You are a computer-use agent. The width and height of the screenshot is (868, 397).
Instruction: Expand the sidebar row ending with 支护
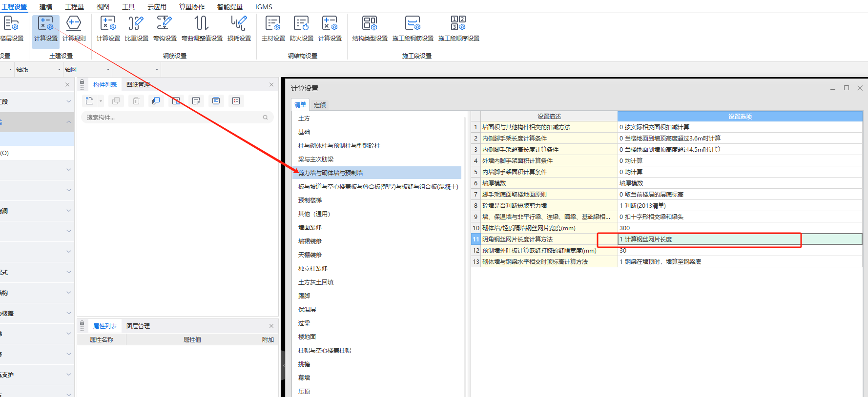pyautogui.click(x=69, y=375)
